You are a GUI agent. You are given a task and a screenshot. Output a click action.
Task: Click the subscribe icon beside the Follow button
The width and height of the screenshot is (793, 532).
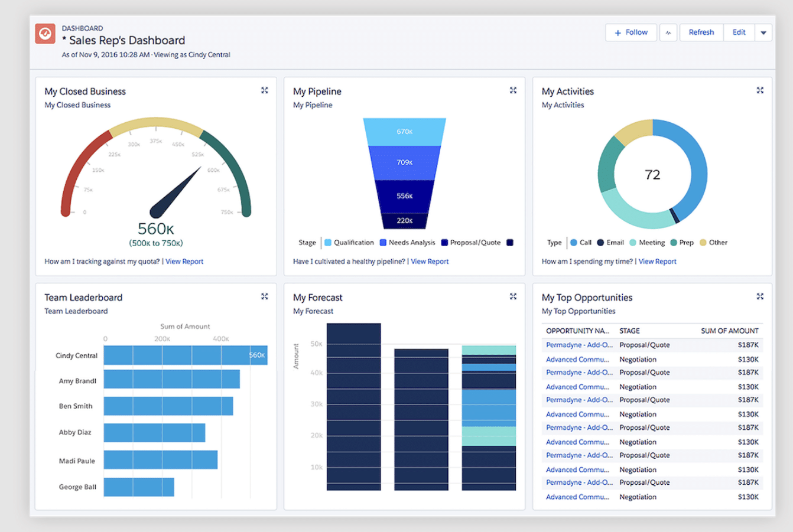(668, 32)
